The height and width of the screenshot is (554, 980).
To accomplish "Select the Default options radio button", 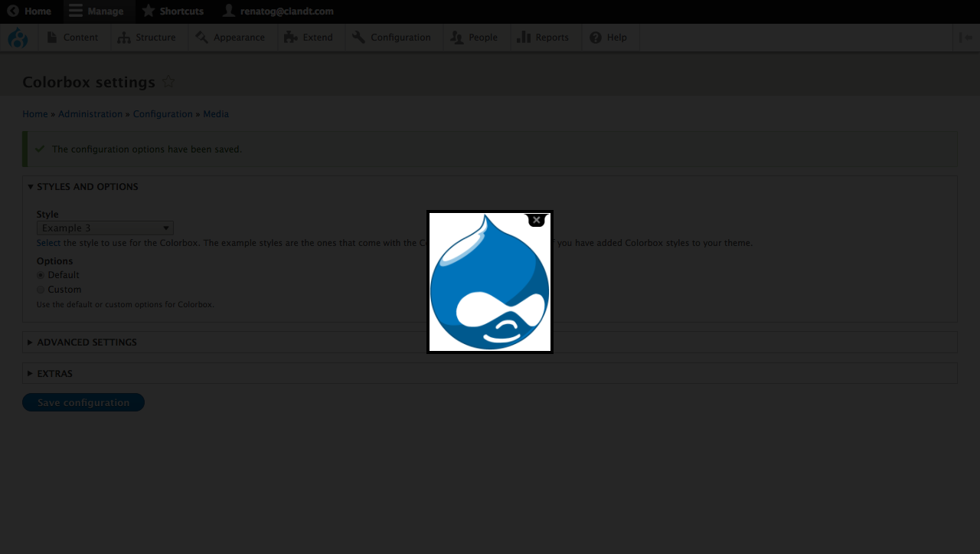I will 41,275.
